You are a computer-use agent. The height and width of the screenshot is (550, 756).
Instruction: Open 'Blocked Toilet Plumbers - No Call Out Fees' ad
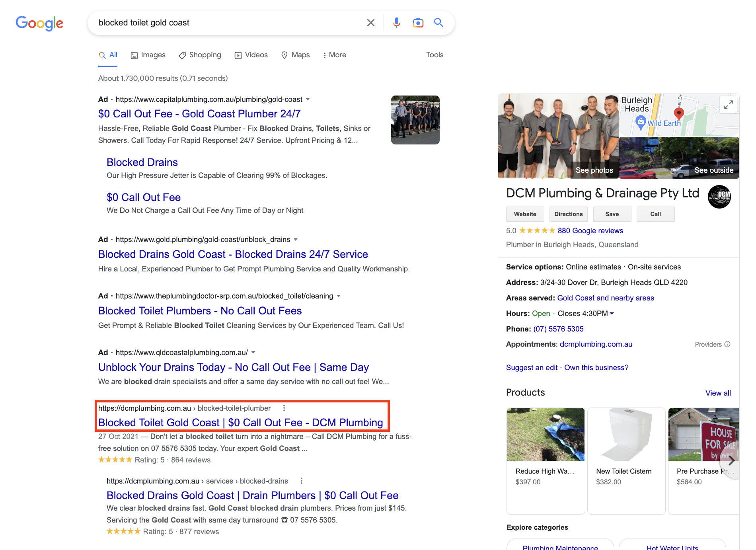point(200,311)
